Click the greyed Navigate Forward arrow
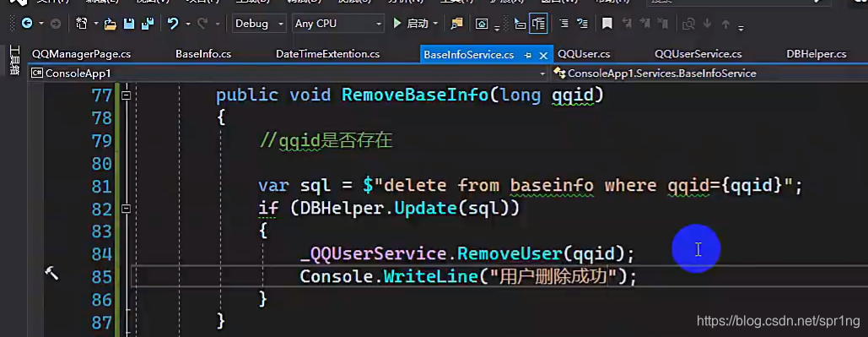This screenshot has height=337, width=868. pyautogui.click(x=56, y=24)
